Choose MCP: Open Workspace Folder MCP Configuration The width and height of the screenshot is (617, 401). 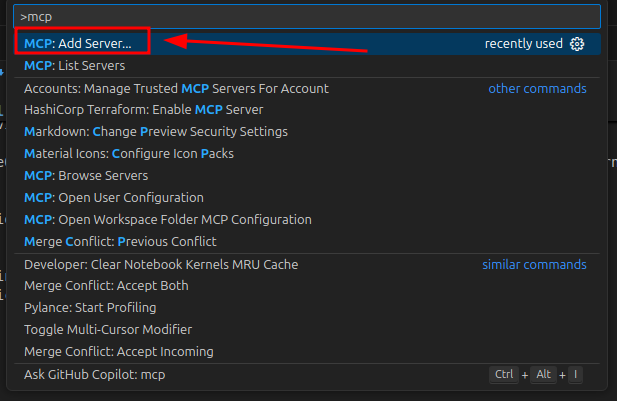point(167,220)
